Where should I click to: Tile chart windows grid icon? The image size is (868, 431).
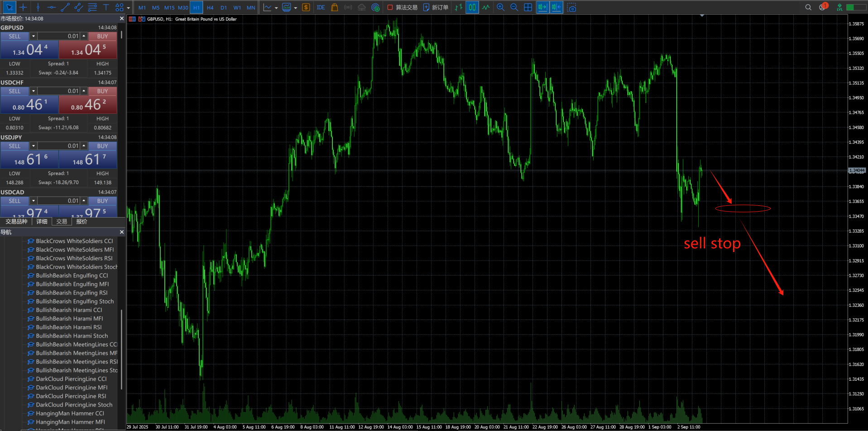pos(528,7)
